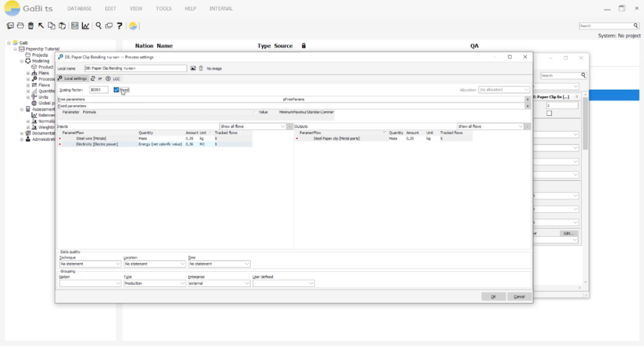Screen dimensions: 644x360
Task: Click the Plans tree icon
Action: (35, 73)
